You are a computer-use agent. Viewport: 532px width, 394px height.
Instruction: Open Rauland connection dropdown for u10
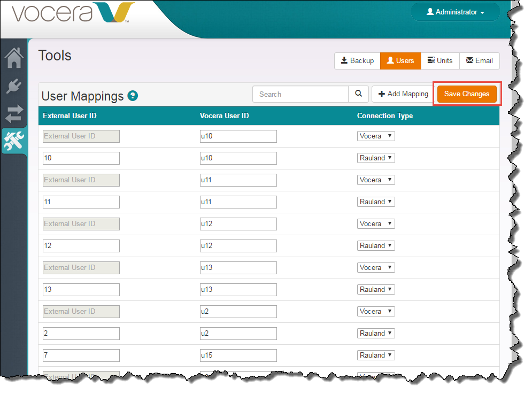click(376, 158)
